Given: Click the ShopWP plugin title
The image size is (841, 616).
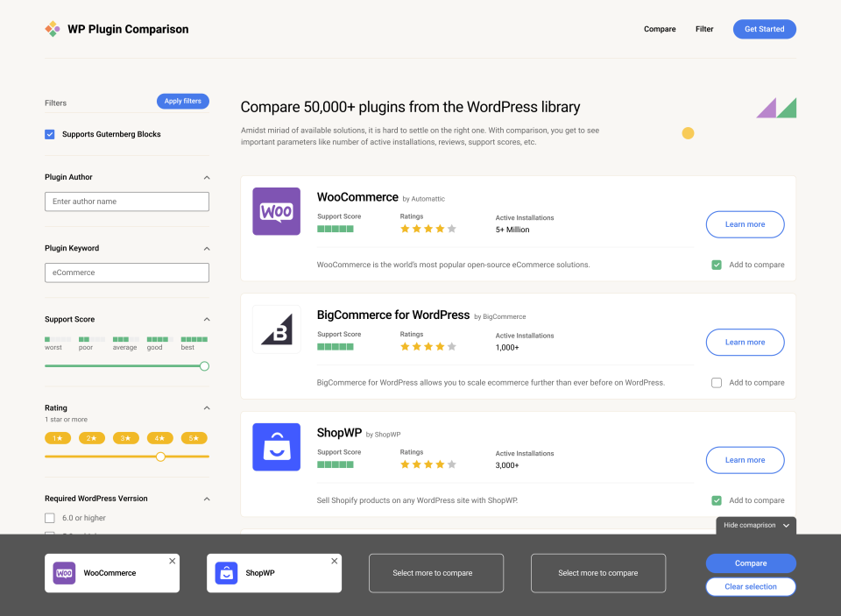Looking at the screenshot, I should click(x=340, y=433).
